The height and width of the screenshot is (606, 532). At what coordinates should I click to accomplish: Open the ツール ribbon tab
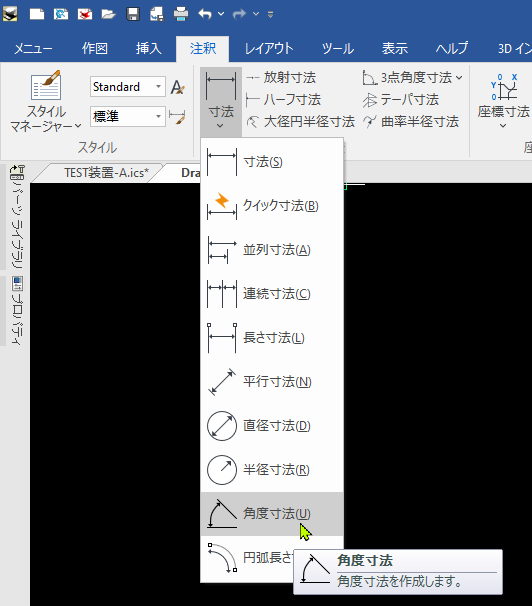[338, 49]
